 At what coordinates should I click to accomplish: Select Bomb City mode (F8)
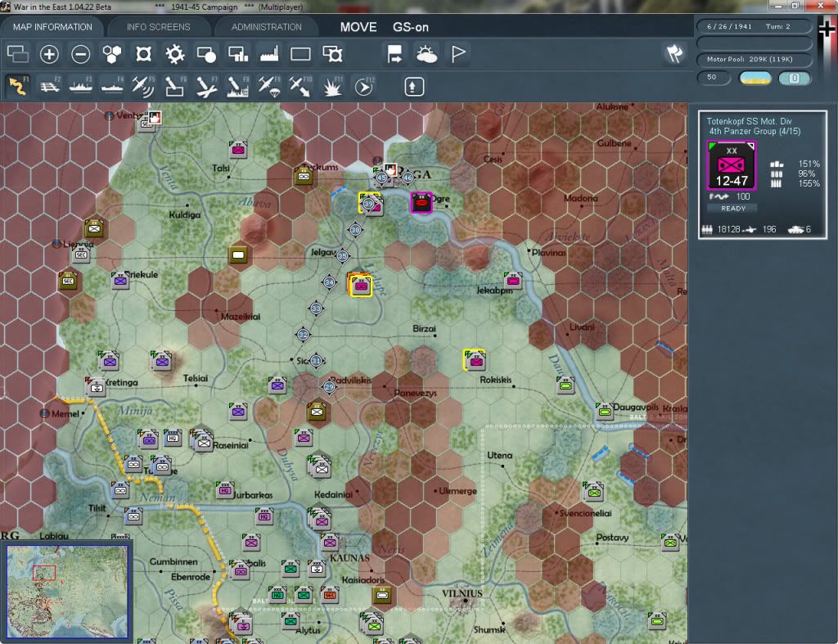pyautogui.click(x=238, y=87)
